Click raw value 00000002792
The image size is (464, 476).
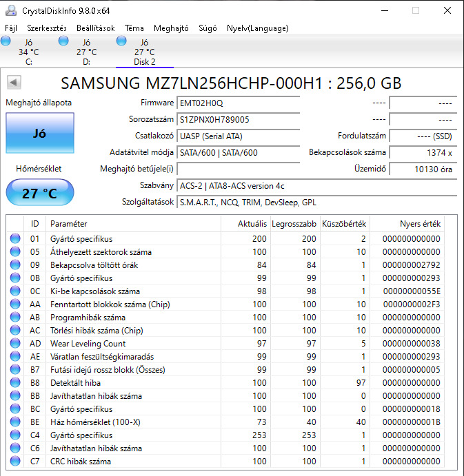click(x=411, y=265)
